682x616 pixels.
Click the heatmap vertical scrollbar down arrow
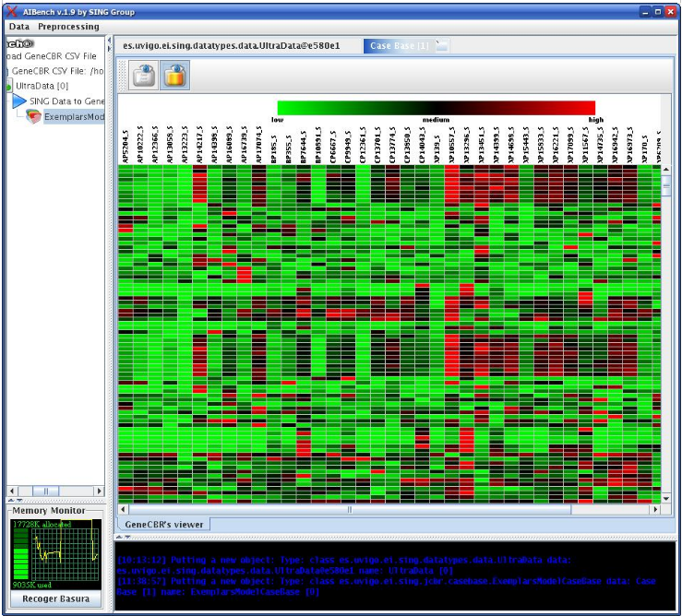click(666, 498)
